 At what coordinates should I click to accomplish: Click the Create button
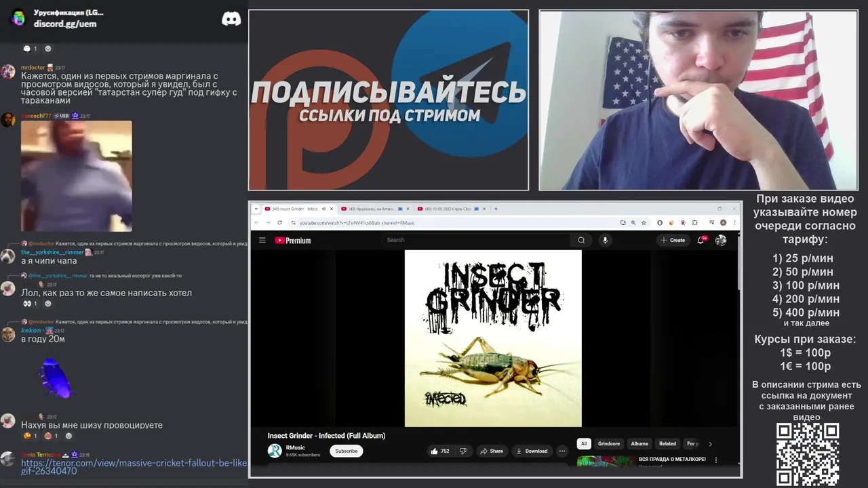click(x=673, y=240)
